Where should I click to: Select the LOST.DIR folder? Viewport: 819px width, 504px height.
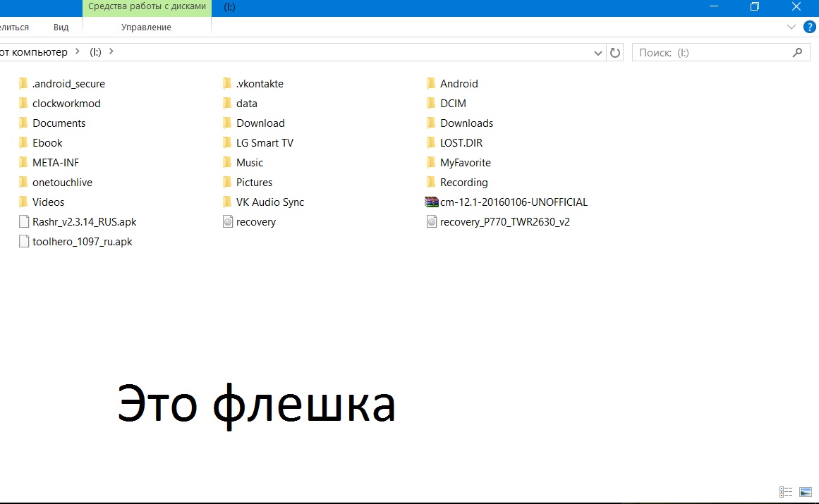(461, 143)
